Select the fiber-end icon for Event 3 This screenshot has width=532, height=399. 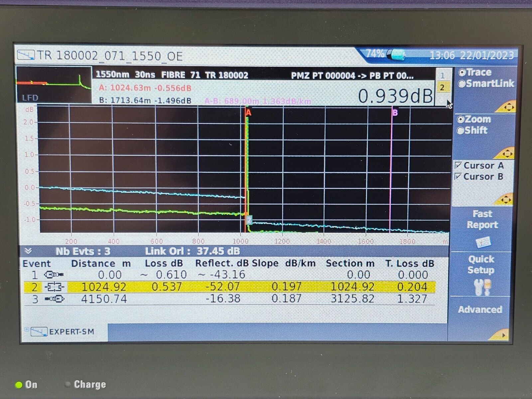(x=54, y=298)
